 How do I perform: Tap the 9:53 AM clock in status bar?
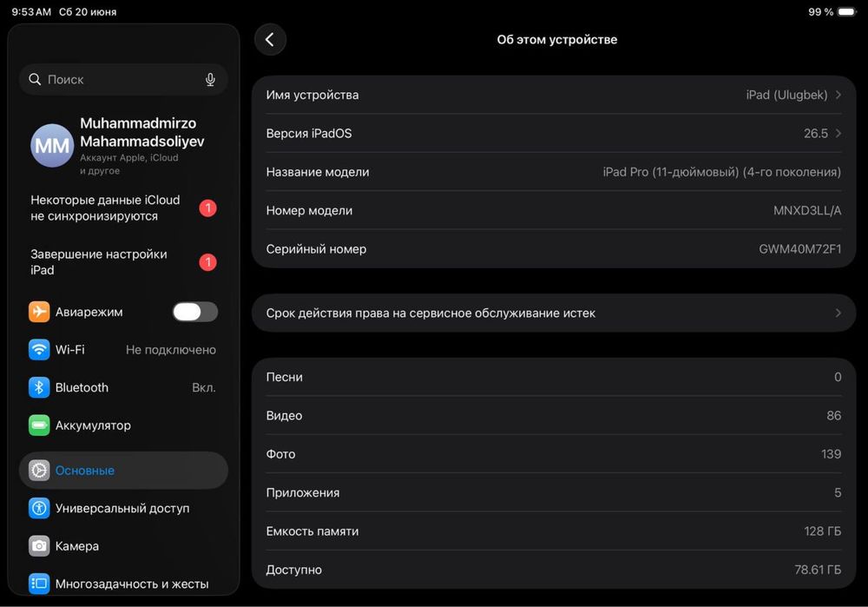pos(31,11)
